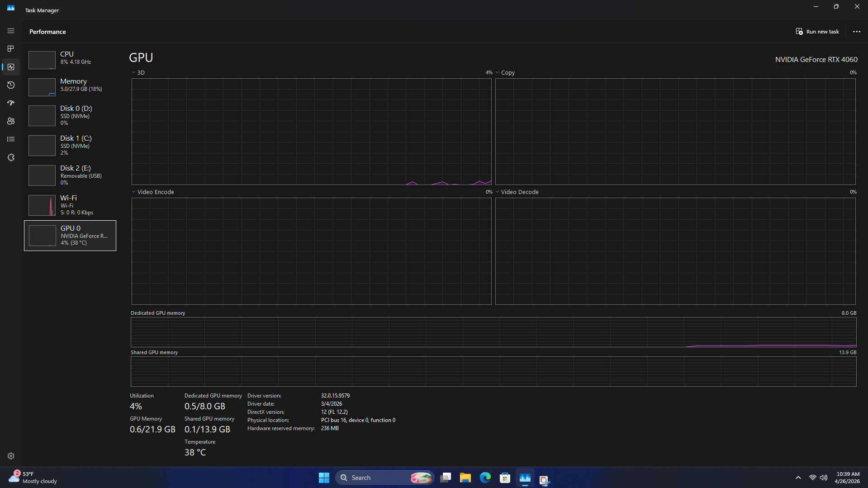The height and width of the screenshot is (488, 868).
Task: Click the Copy engine graph area
Action: pos(675,132)
